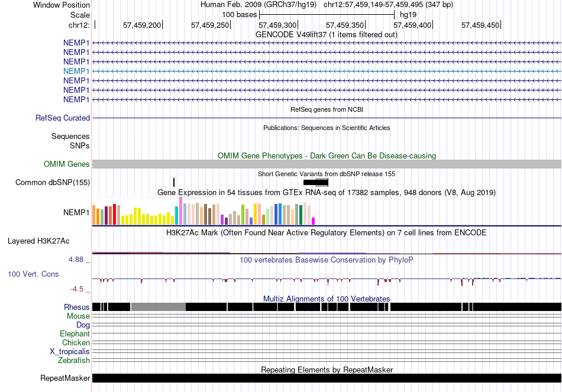Click the -4.5 lower PhyloP scale value
The image size is (562, 392).
tap(77, 289)
